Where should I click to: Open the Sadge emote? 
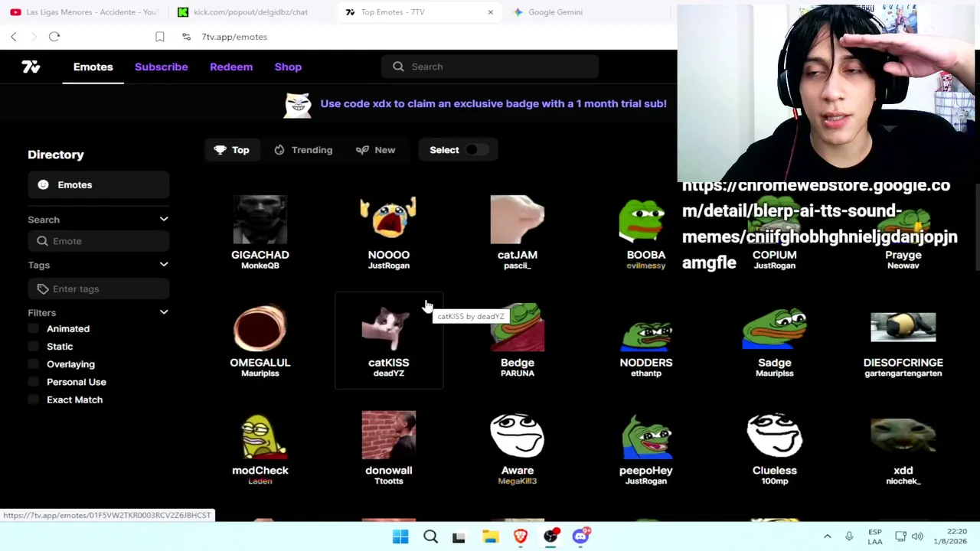coord(775,340)
